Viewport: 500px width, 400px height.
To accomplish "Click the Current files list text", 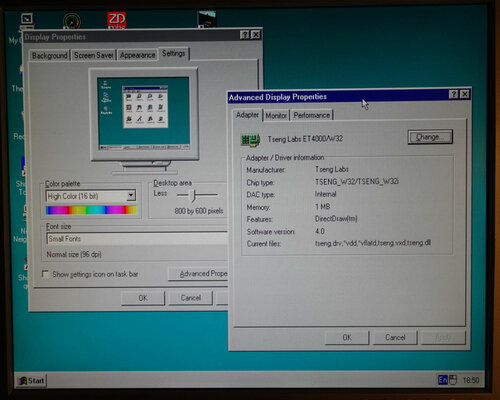I will [373, 243].
